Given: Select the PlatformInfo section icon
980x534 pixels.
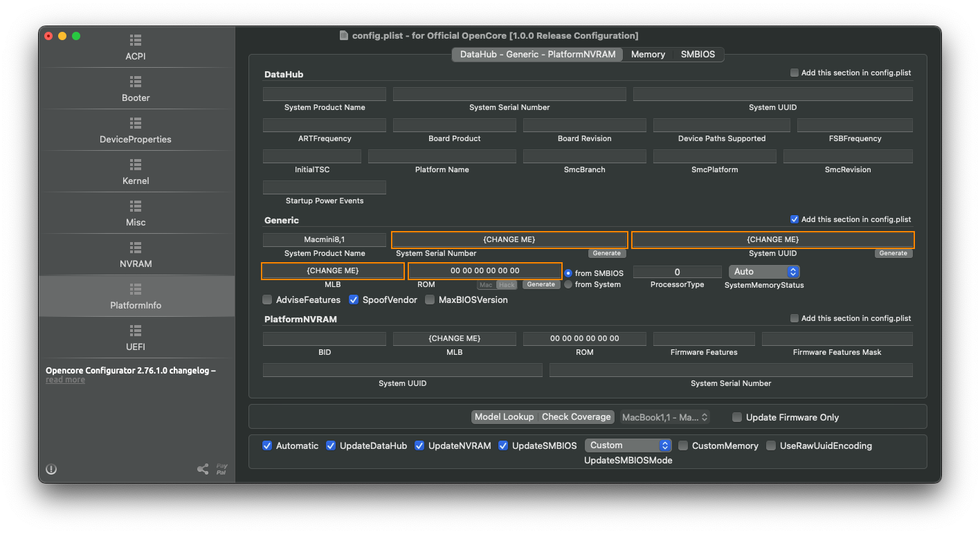Looking at the screenshot, I should [136, 289].
